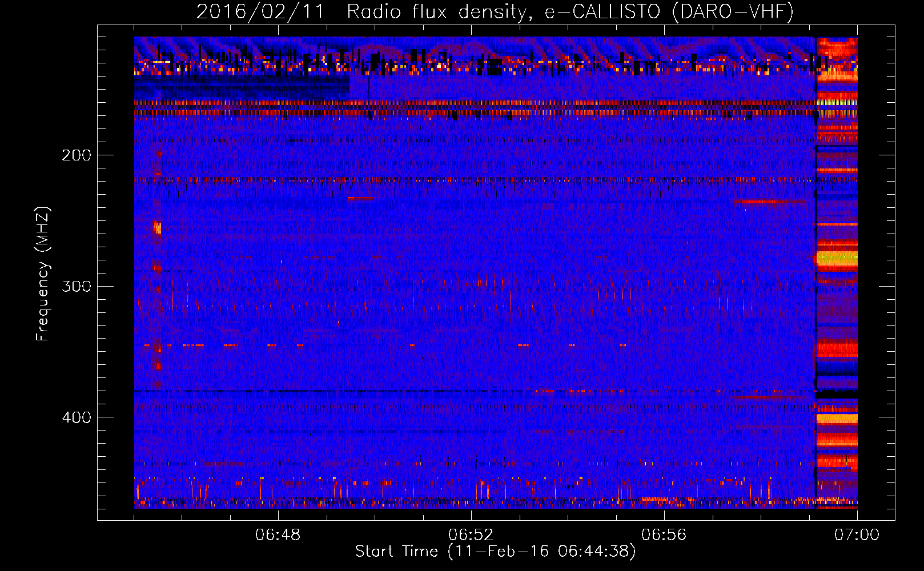924x571 pixels.
Task: Click the 06:52 time tick label
Action: 471,535
